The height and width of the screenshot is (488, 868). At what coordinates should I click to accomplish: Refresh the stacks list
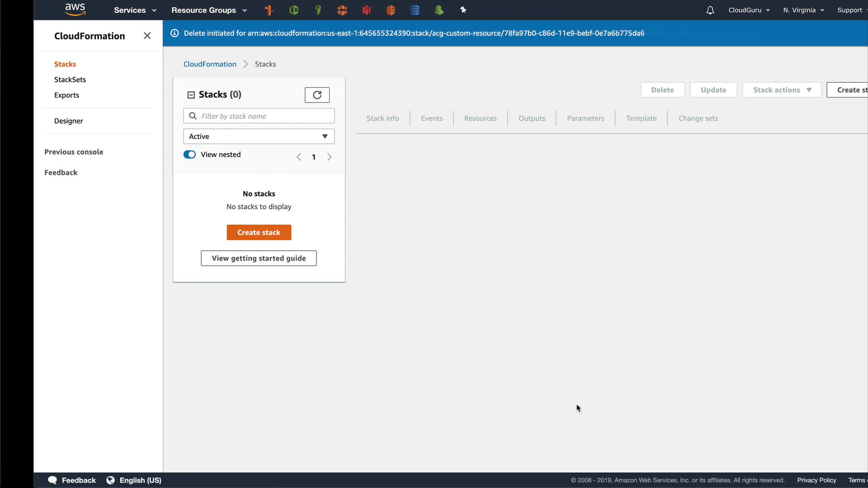click(317, 95)
